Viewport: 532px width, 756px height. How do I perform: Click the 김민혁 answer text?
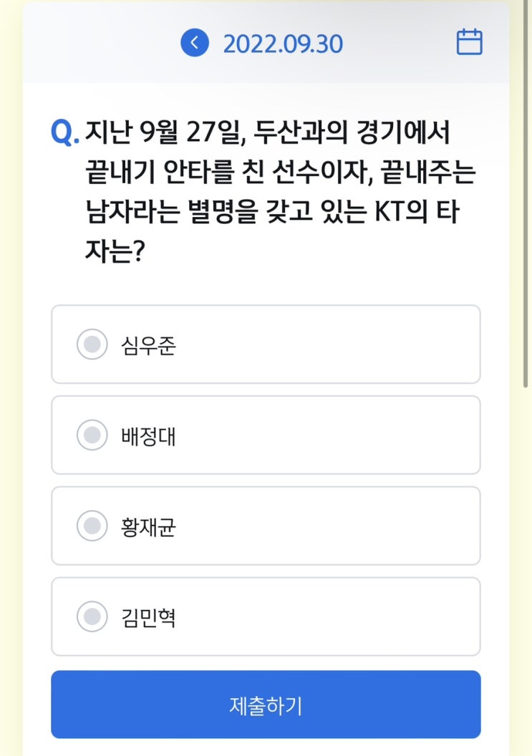tap(148, 616)
